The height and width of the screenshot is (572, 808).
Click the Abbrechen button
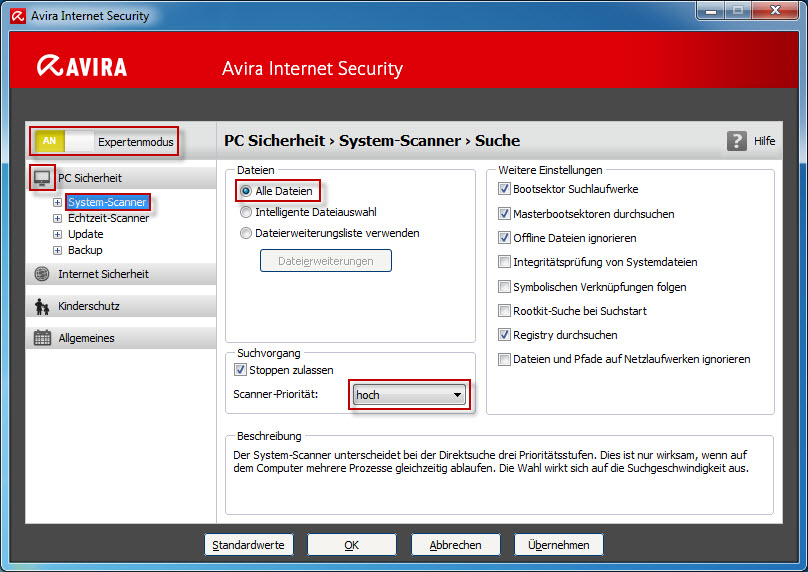click(x=456, y=545)
